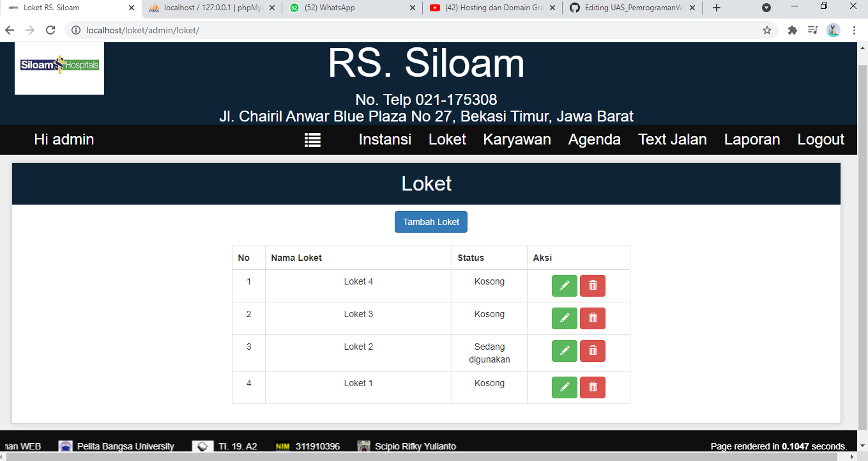Click the list icon in the navigation bar
The height and width of the screenshot is (461, 868).
(312, 139)
